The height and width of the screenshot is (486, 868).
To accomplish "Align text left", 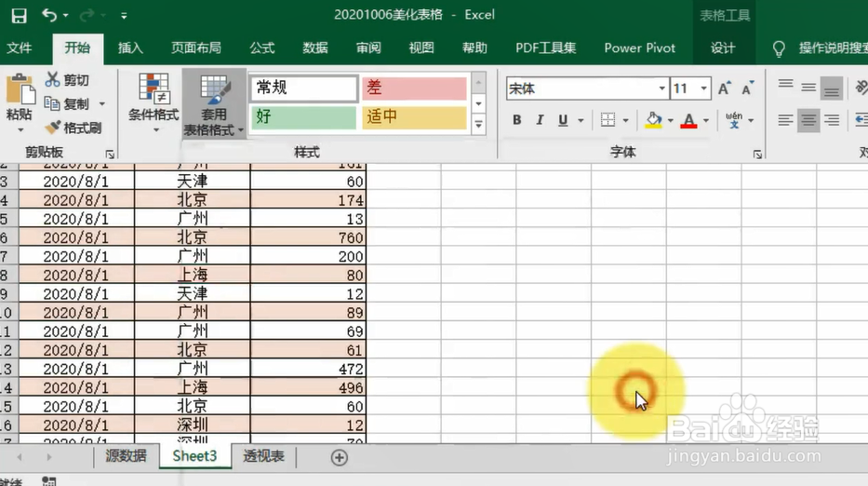I will pos(785,120).
